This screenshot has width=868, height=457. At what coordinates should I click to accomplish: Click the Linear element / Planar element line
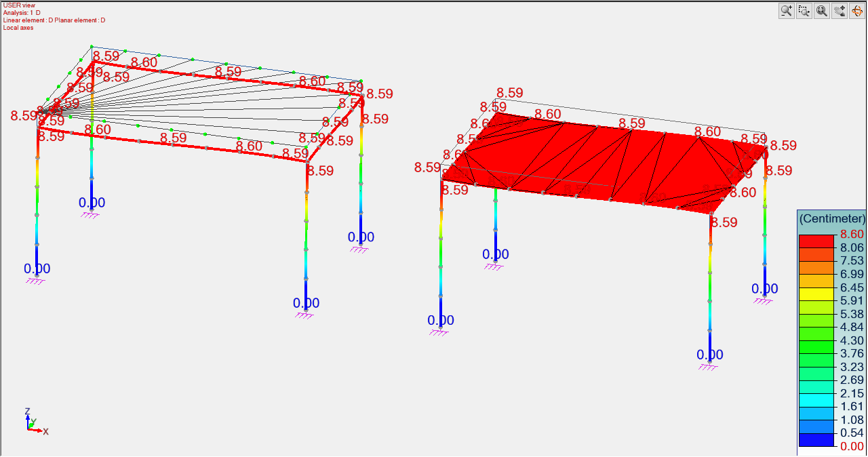54,20
